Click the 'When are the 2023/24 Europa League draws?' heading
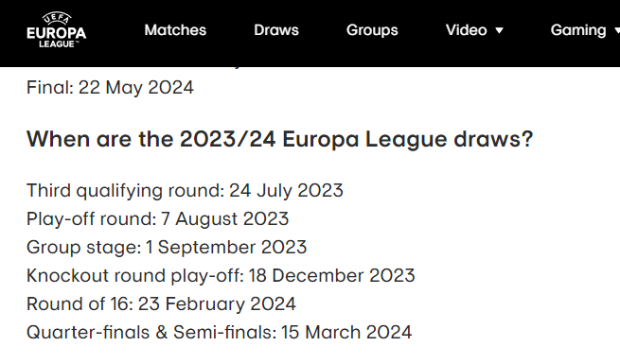This screenshot has width=620, height=364. (279, 139)
